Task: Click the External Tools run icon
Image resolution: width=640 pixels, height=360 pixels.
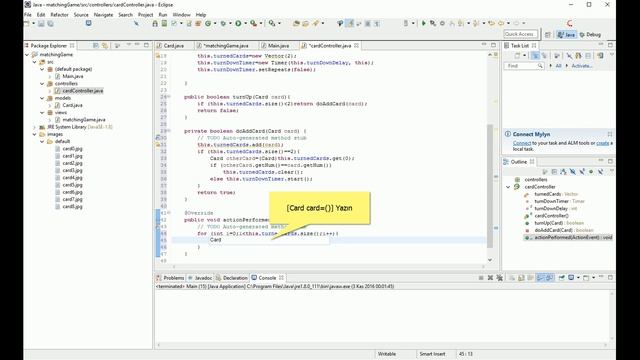Action: pyautogui.click(x=253, y=24)
